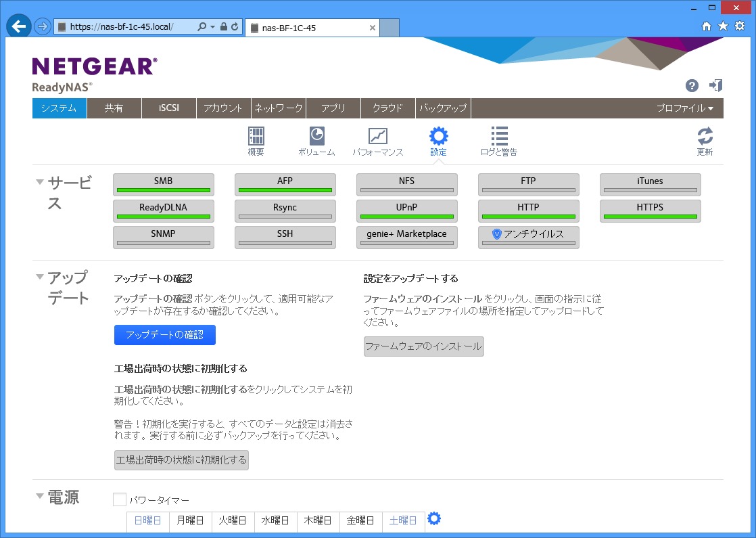The image size is (756, 538).
Task: Open the help question mark icon
Action: [x=692, y=85]
